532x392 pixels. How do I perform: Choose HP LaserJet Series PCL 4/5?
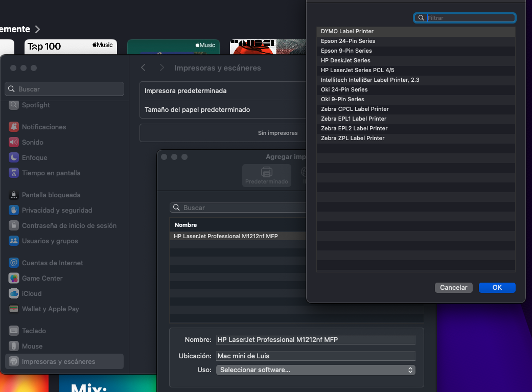point(415,70)
